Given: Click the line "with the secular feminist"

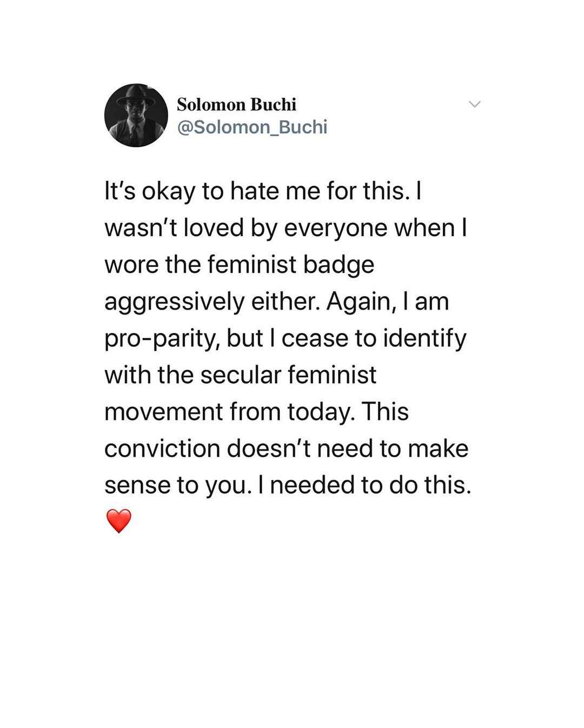Looking at the screenshot, I should [240, 375].
